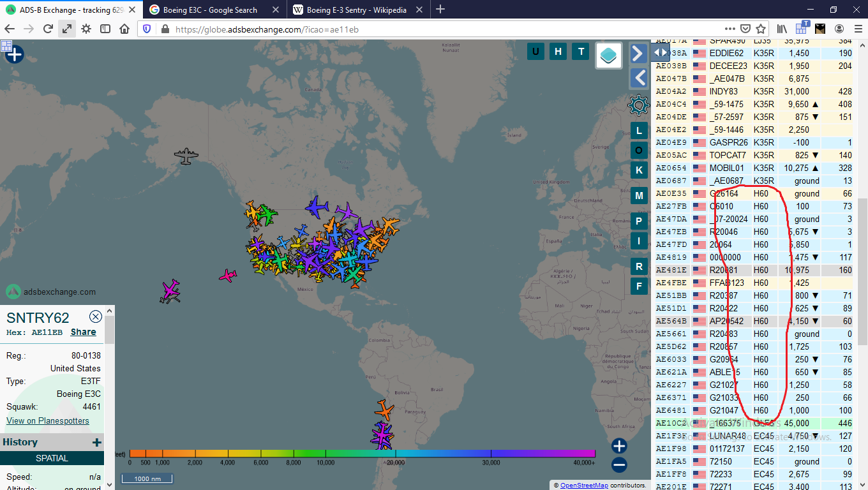
Task: Toggle the U map button
Action: point(535,52)
